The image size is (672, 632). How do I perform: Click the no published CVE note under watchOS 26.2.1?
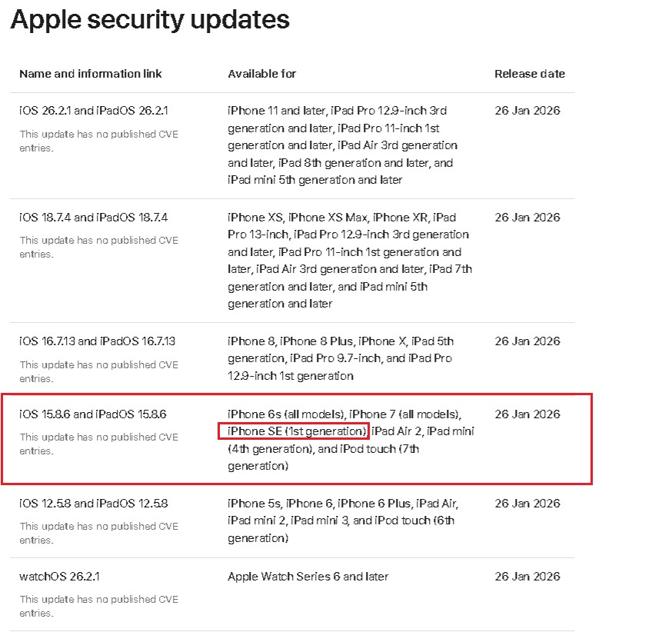[98, 606]
